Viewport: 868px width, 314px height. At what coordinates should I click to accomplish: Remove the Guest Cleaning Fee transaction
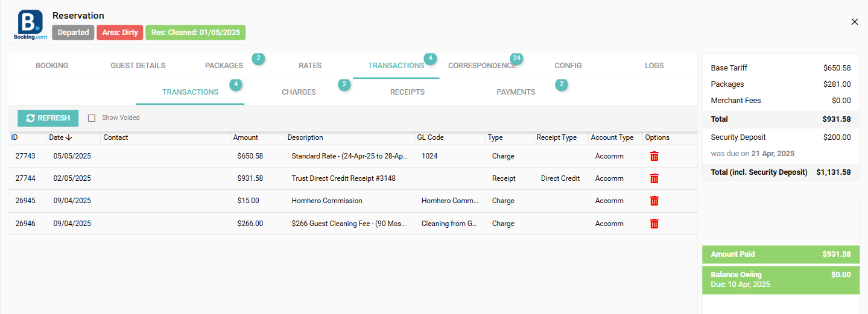(x=654, y=224)
